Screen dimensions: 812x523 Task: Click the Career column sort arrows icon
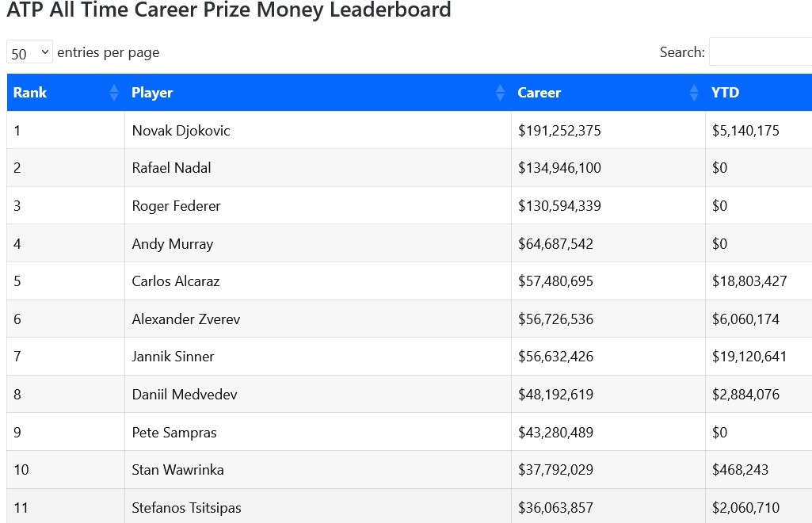click(694, 93)
